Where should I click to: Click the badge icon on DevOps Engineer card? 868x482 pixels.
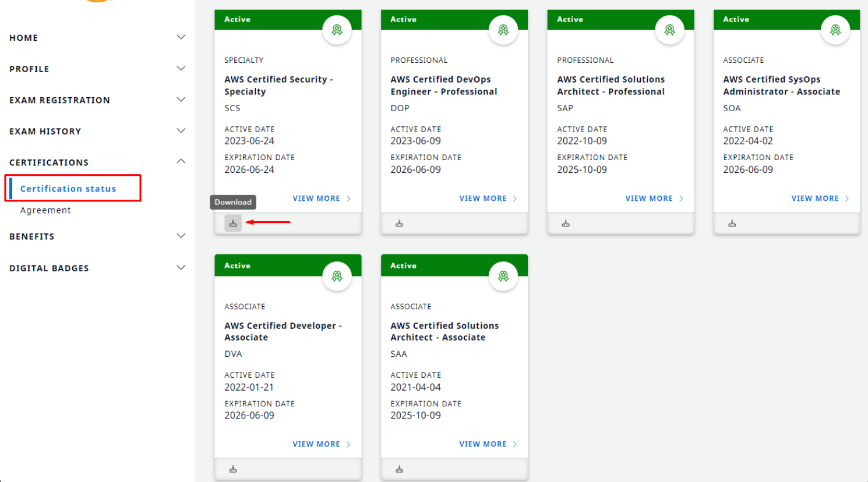[503, 30]
